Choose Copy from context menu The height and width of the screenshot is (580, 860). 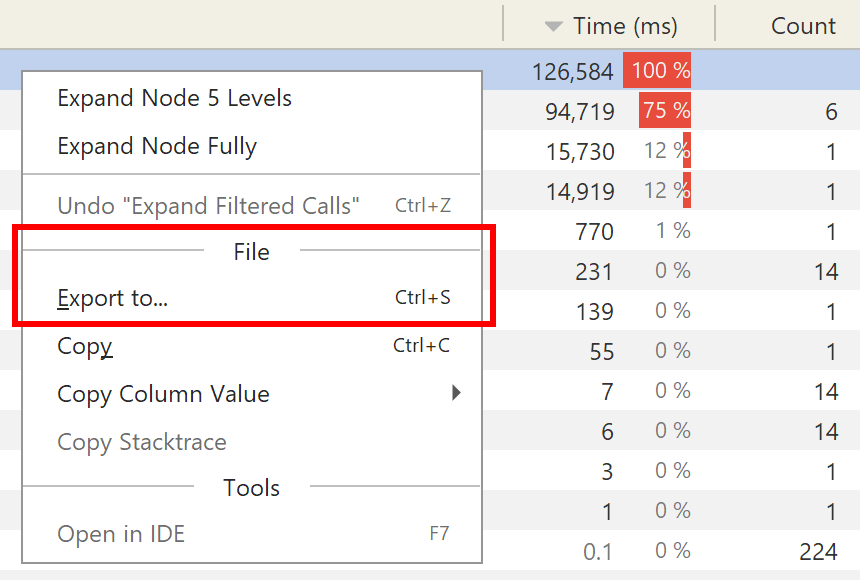tap(252, 346)
